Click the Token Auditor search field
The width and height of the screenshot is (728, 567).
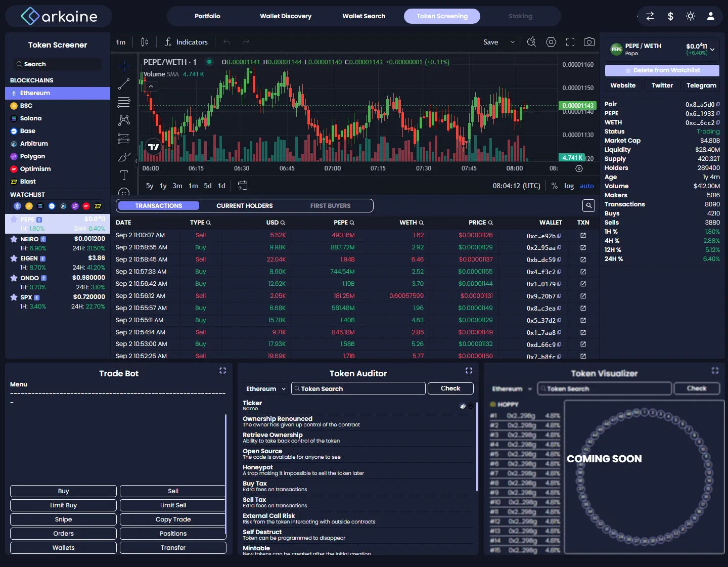point(358,388)
